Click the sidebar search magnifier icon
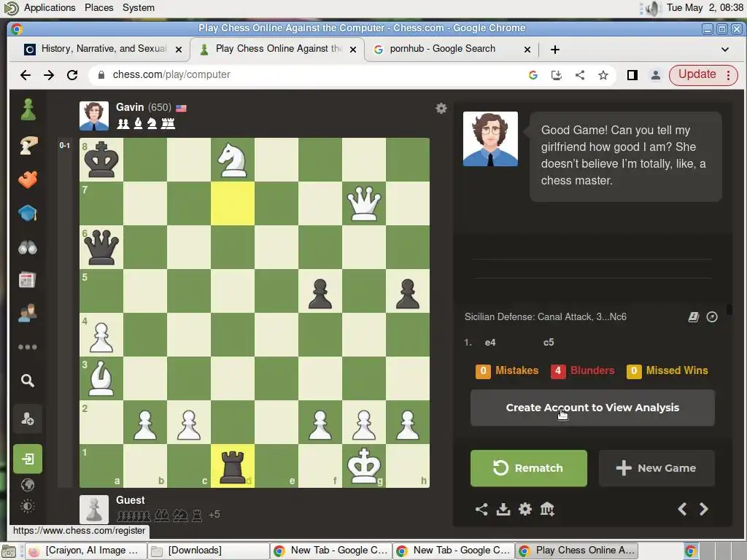747x560 pixels. coord(28,380)
